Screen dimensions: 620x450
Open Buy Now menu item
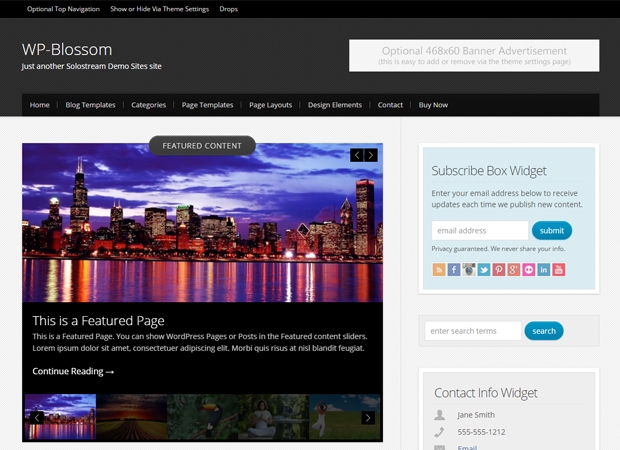(x=433, y=105)
